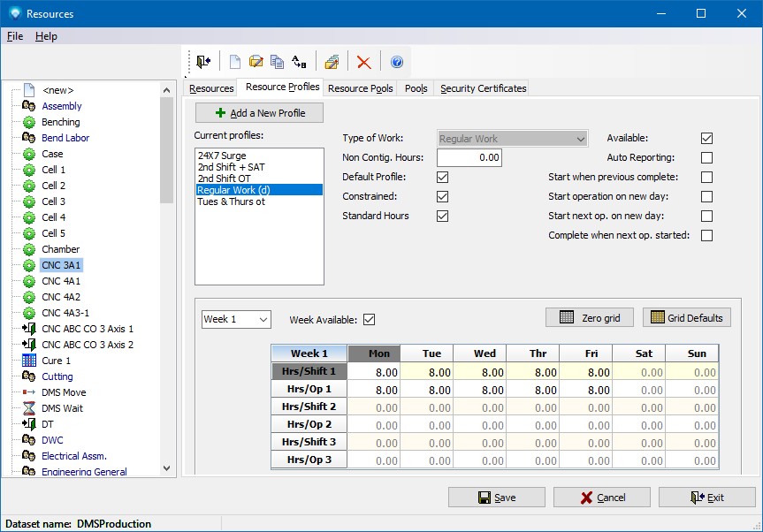
Task: Click the new blank document toolbar icon
Action: point(235,62)
